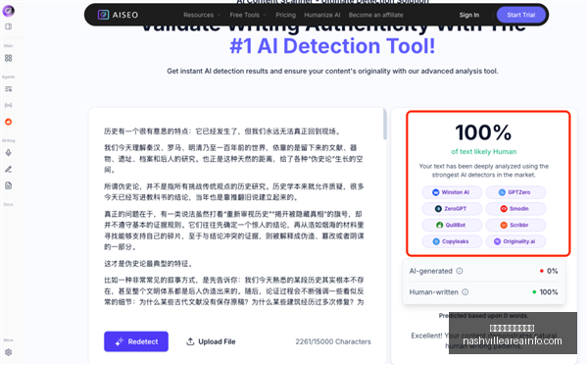Open the broadcast signal icon in the sidebar
This screenshot has width=588, height=365.
point(8,105)
